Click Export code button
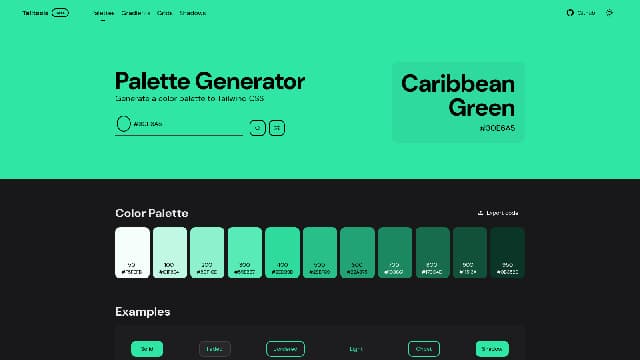This screenshot has width=640, height=360. (498, 213)
